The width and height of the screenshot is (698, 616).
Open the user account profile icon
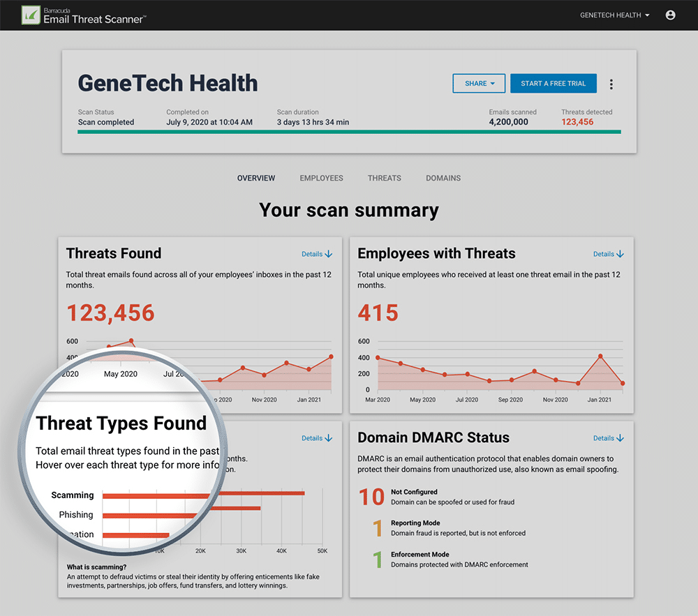(670, 15)
